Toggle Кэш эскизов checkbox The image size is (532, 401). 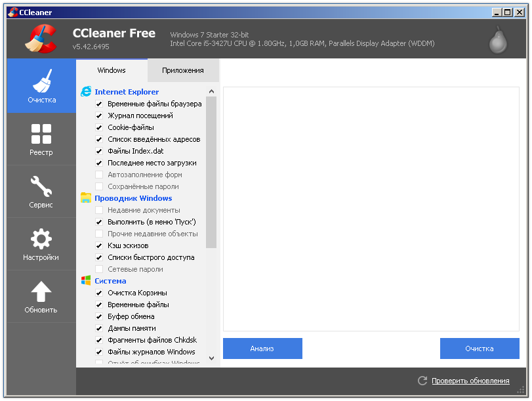click(99, 245)
